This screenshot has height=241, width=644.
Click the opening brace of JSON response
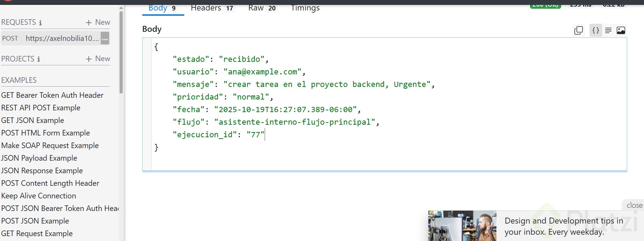[x=156, y=47]
